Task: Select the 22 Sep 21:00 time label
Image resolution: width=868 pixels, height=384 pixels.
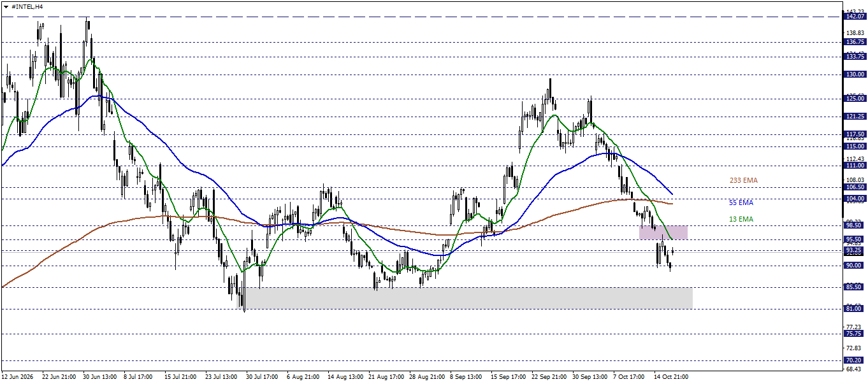Action: [549, 377]
